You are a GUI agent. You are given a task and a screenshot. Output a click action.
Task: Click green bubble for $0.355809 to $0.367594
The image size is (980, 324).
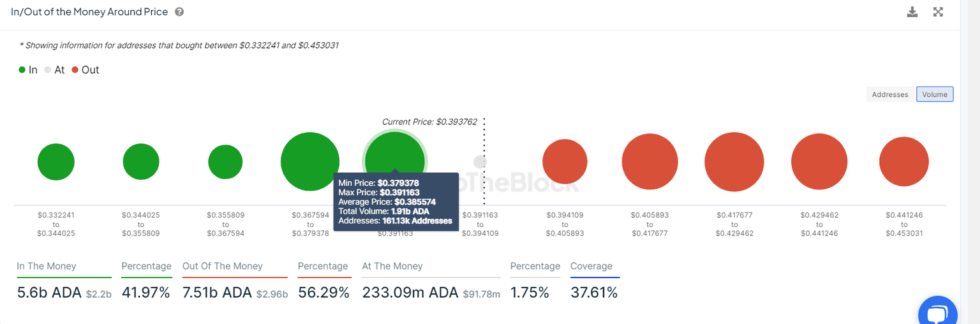(225, 162)
